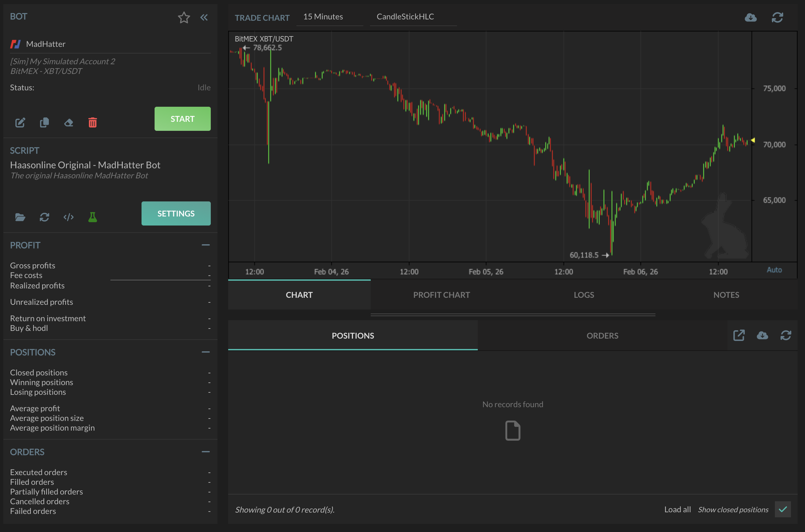Download chart data via the cloud icon
This screenshot has width=805, height=532.
(751, 17)
